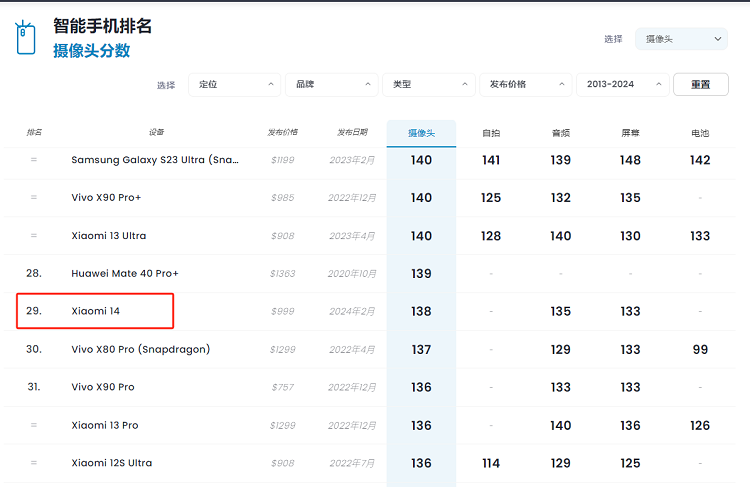The width and height of the screenshot is (750, 487).
Task: Open the Vivo X90 Pro device link
Action: coord(103,387)
